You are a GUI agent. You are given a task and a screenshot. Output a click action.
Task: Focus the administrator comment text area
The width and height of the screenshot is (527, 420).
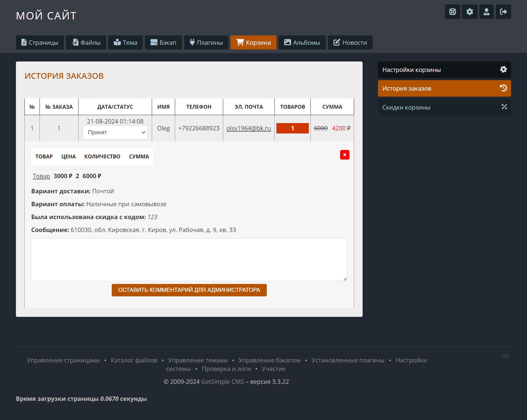click(x=189, y=260)
